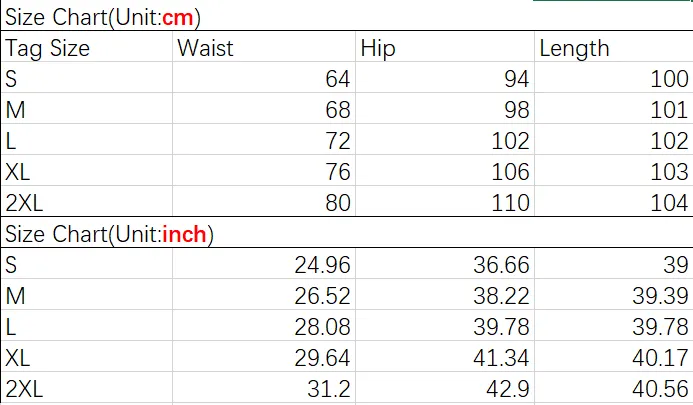Click the length cell showing 100
The height and width of the screenshot is (405, 693).
coord(614,77)
